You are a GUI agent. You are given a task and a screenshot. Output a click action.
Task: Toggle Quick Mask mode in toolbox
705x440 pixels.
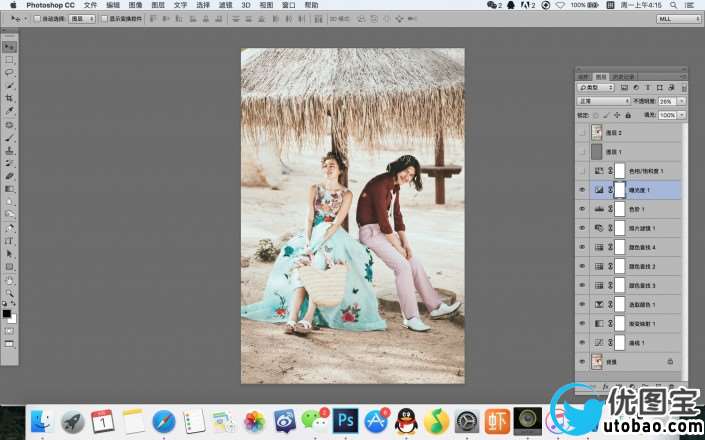pyautogui.click(x=9, y=331)
